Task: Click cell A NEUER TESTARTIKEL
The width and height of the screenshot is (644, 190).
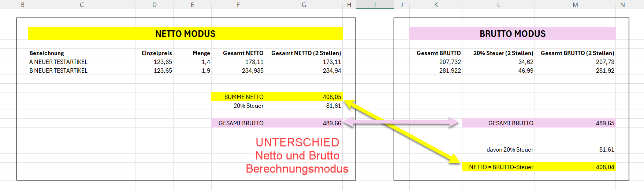Action: (x=82, y=62)
